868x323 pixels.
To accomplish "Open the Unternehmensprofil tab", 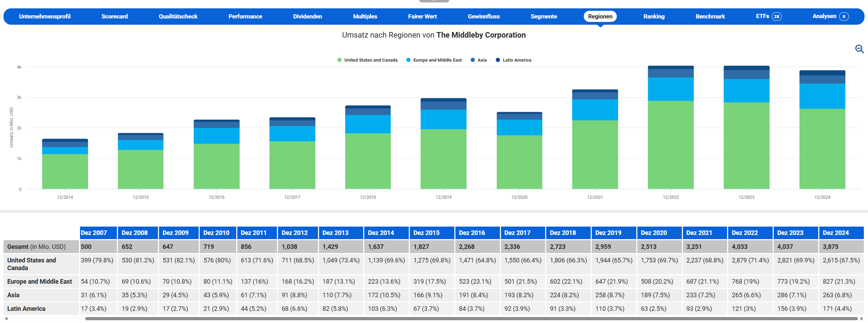I will pos(45,16).
